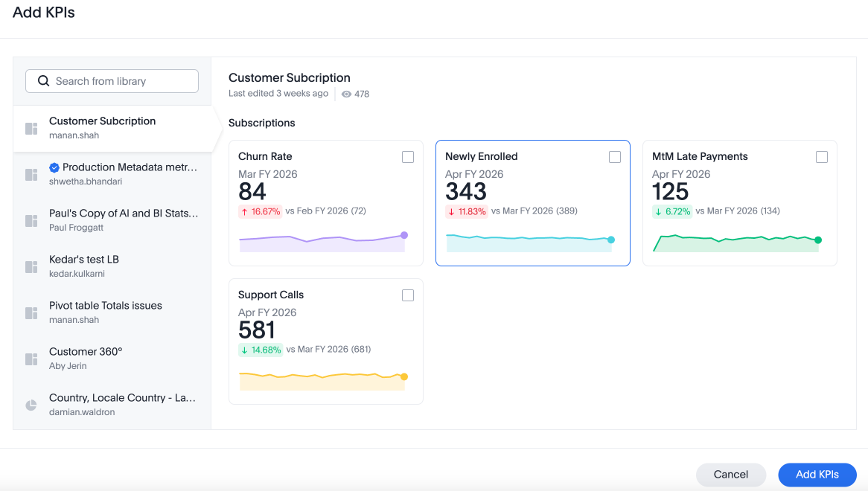The width and height of the screenshot is (868, 491).
Task: Open Paul's Copy of AI and BI Stats
Action: 124,214
